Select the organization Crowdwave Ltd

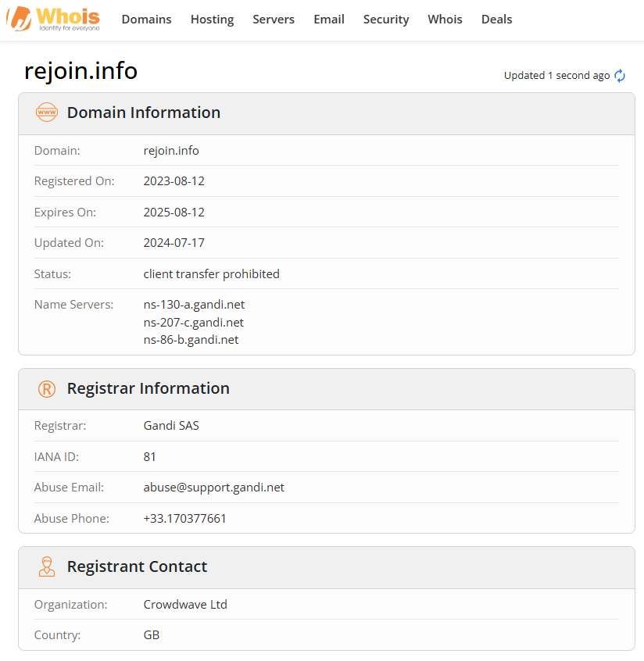pos(185,605)
